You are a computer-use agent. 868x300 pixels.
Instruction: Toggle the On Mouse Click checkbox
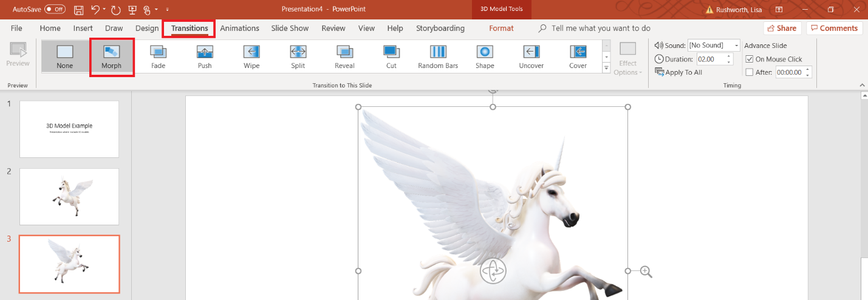pyautogui.click(x=750, y=59)
